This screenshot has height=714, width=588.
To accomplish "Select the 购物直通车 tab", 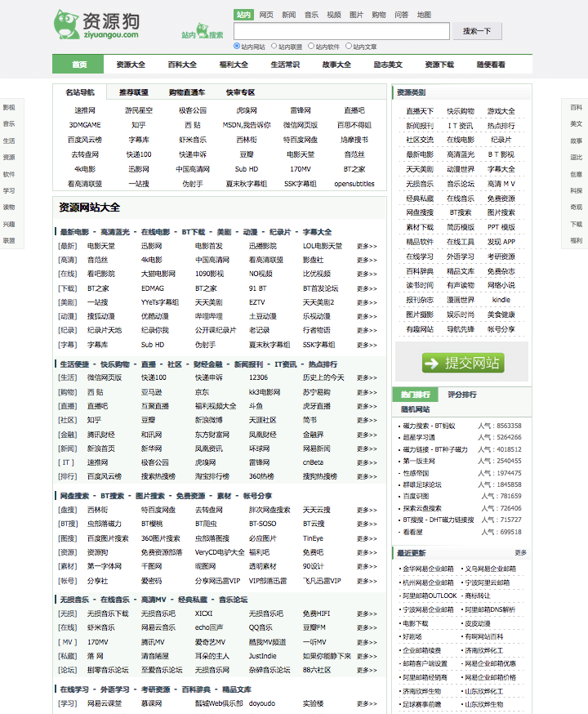I will 186,92.
